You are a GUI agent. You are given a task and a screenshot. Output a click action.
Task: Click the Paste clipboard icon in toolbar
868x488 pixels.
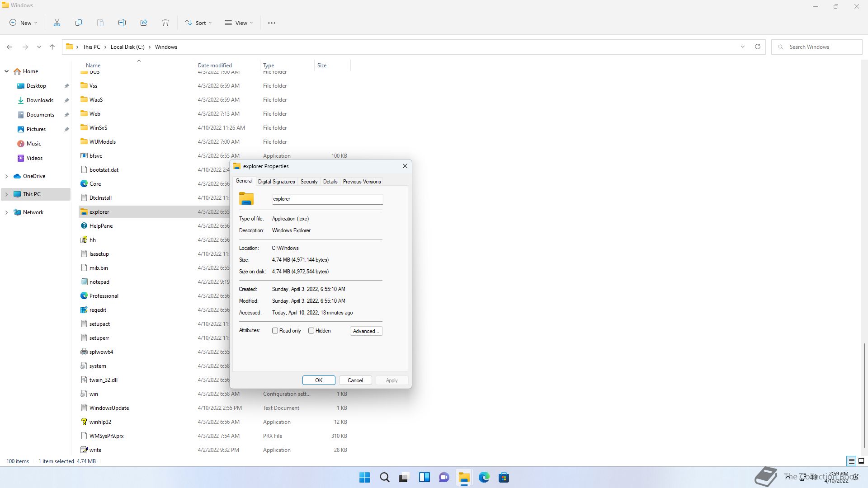[100, 23]
